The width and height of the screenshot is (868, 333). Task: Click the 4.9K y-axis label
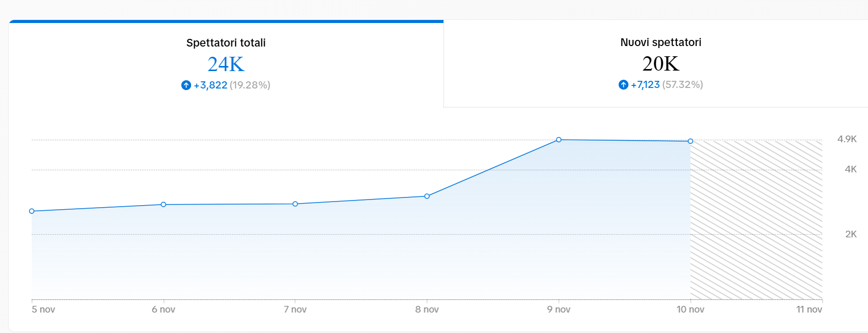pyautogui.click(x=847, y=139)
